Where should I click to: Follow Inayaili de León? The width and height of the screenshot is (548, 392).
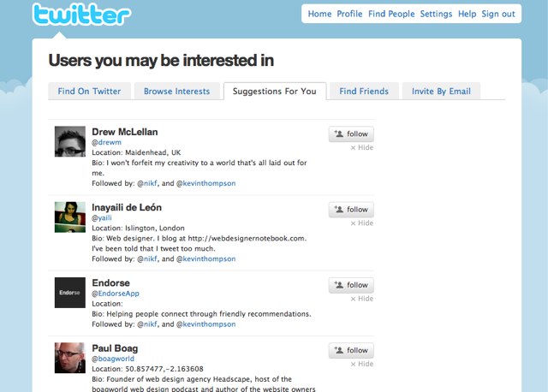(x=351, y=210)
